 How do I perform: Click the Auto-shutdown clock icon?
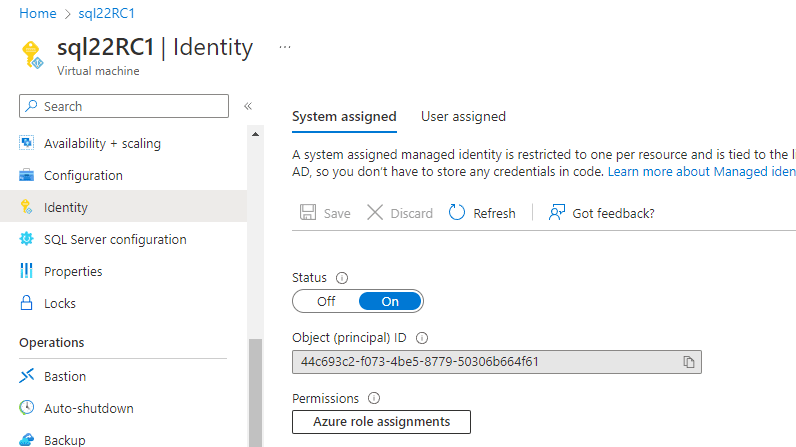click(26, 407)
